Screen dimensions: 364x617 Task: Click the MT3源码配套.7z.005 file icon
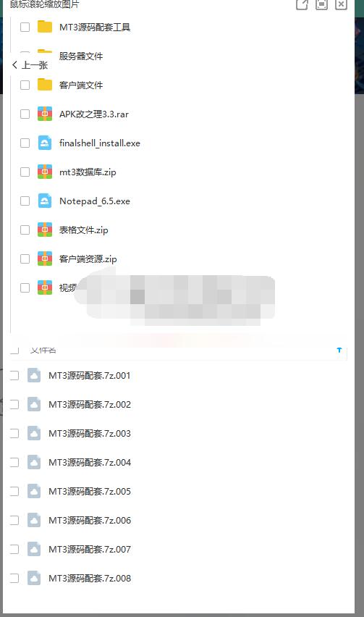pos(34,491)
